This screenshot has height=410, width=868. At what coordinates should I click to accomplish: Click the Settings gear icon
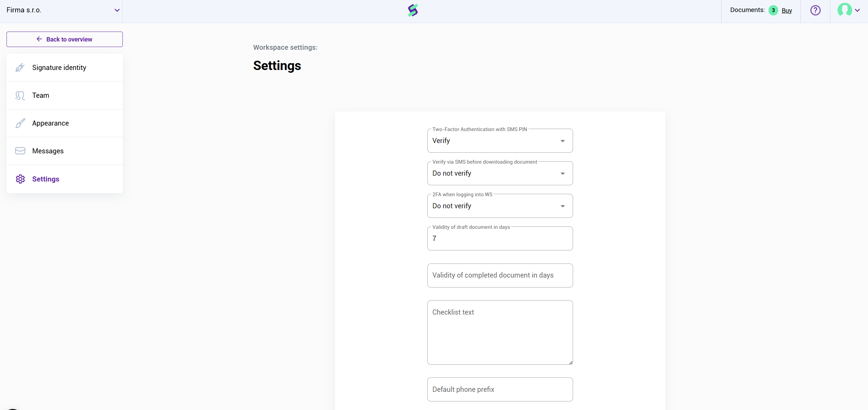coord(20,179)
